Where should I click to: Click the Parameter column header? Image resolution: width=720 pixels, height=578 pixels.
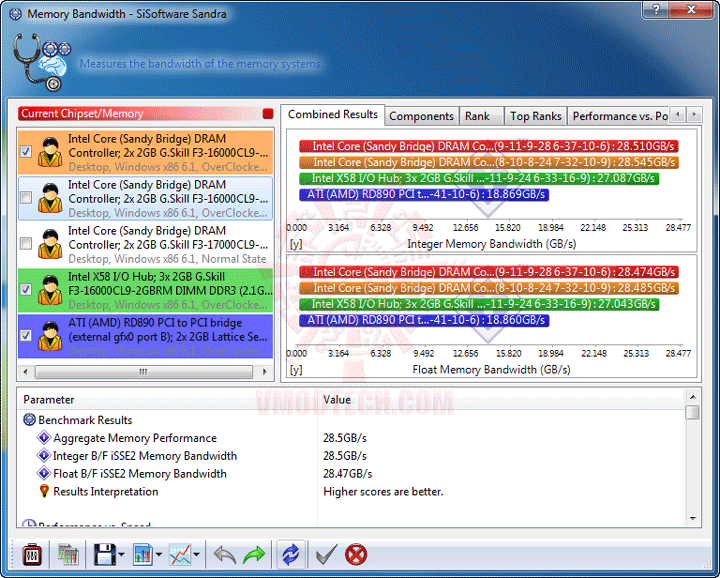click(x=169, y=400)
